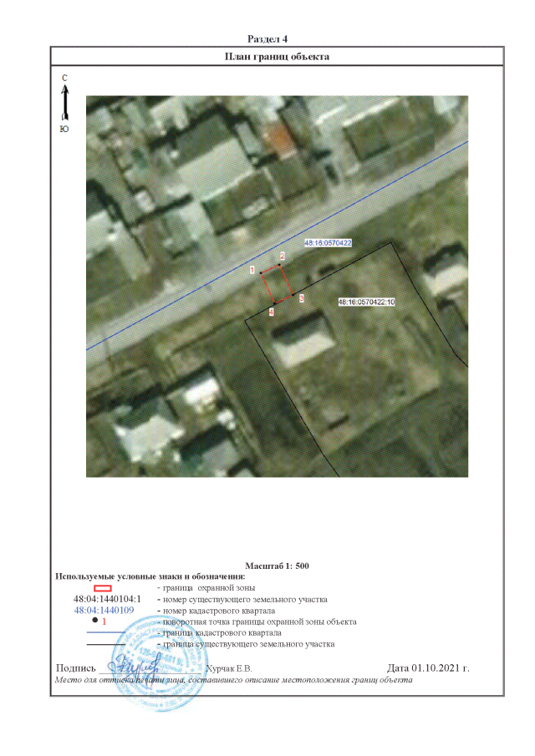535x756 pixels.
Task: Click the blue round seal stamp
Action: pos(160,665)
